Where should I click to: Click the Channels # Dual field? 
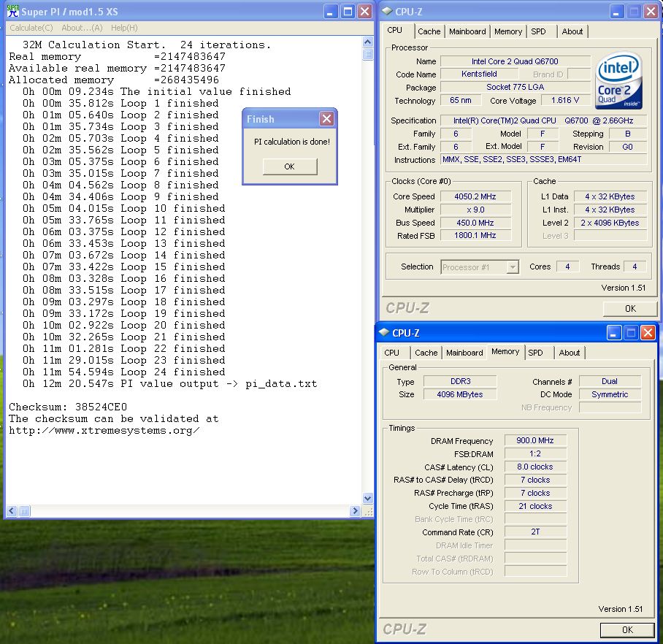pyautogui.click(x=610, y=381)
